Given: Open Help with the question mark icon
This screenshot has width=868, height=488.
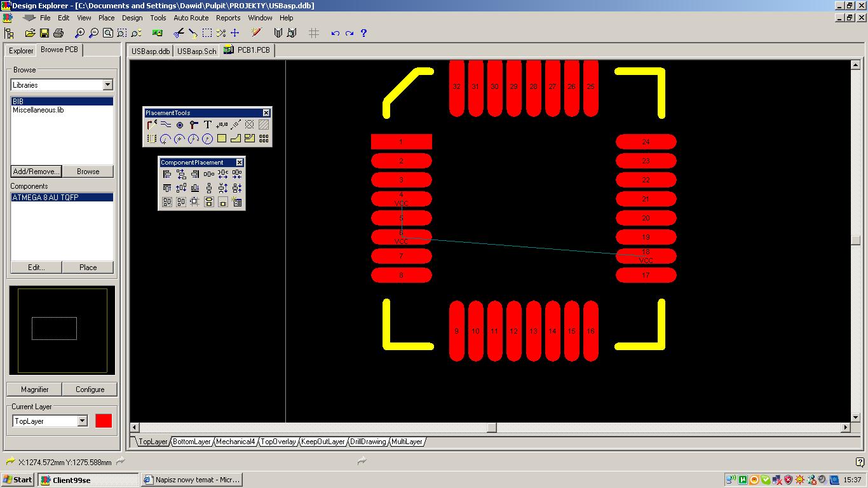Looking at the screenshot, I should pos(363,33).
